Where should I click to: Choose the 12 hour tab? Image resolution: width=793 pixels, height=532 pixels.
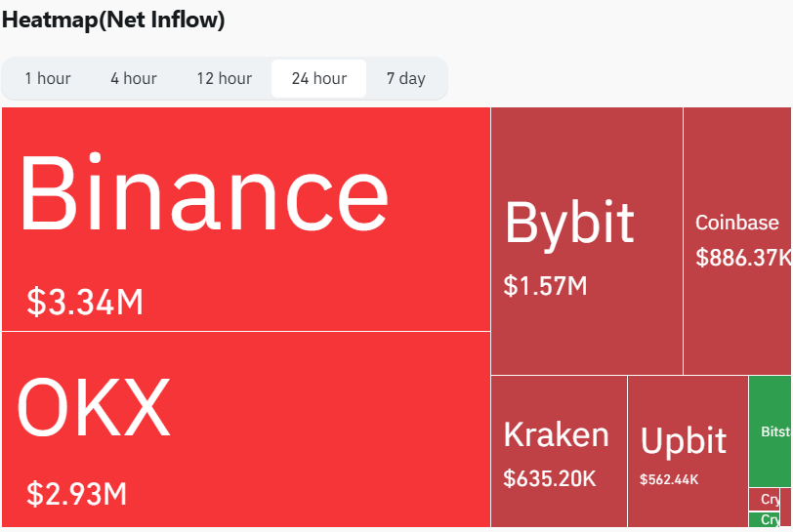224,78
